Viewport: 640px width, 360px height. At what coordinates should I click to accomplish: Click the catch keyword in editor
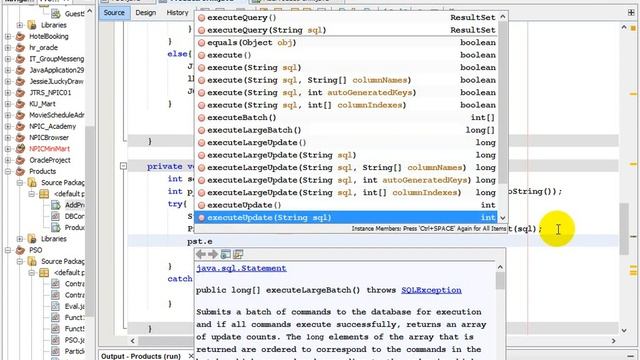point(180,279)
